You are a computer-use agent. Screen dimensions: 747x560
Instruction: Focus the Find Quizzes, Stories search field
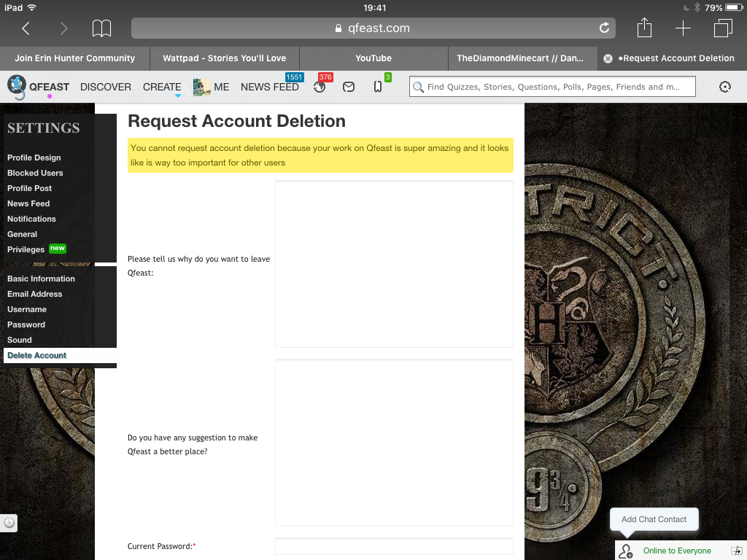(x=553, y=87)
